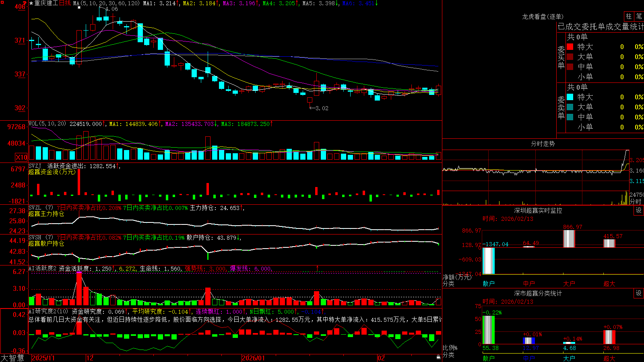Click the X10 volume scale marker
The image size is (644, 362).
[x=21, y=157]
